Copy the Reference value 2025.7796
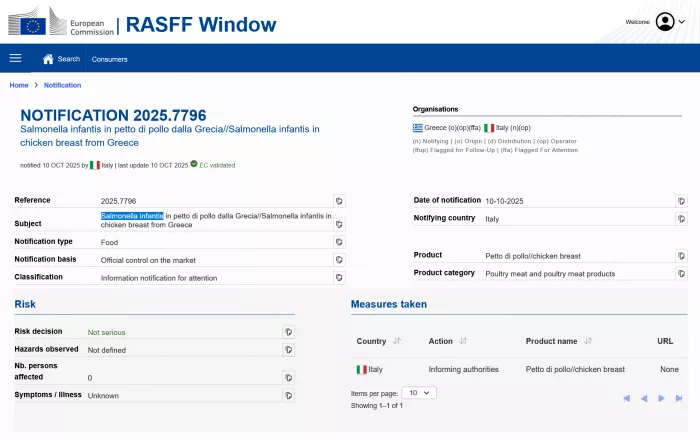The width and height of the screenshot is (700, 440). [338, 201]
